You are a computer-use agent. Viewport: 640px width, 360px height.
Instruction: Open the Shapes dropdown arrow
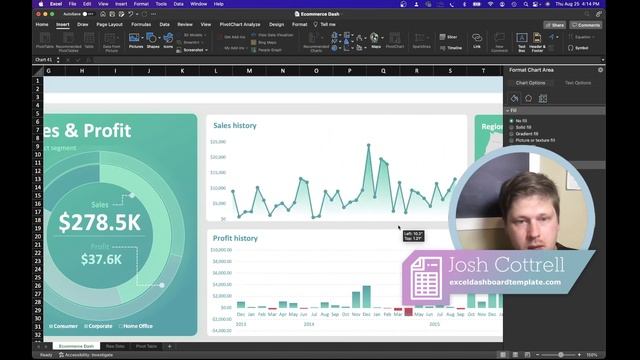tap(159, 38)
